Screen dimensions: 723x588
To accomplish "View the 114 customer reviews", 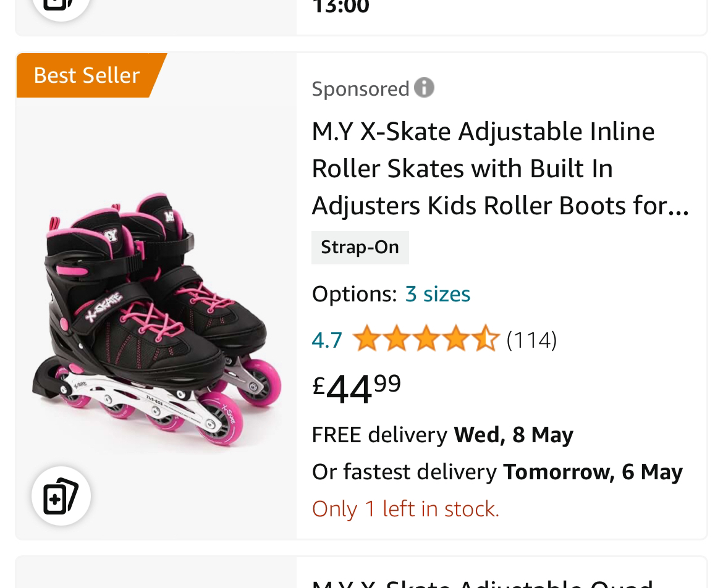I will 531,340.
